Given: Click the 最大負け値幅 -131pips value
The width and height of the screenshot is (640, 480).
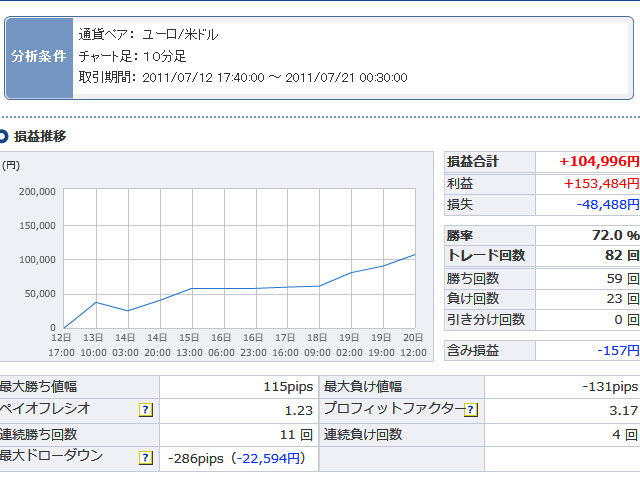Looking at the screenshot, I should click(x=609, y=386).
